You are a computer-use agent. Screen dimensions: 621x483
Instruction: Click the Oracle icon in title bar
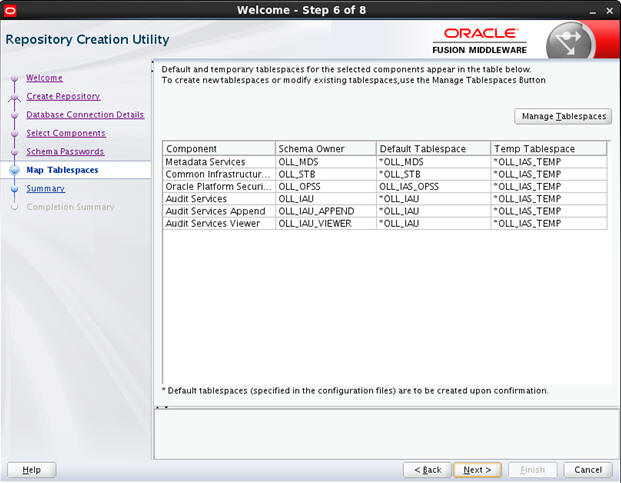click(x=10, y=10)
